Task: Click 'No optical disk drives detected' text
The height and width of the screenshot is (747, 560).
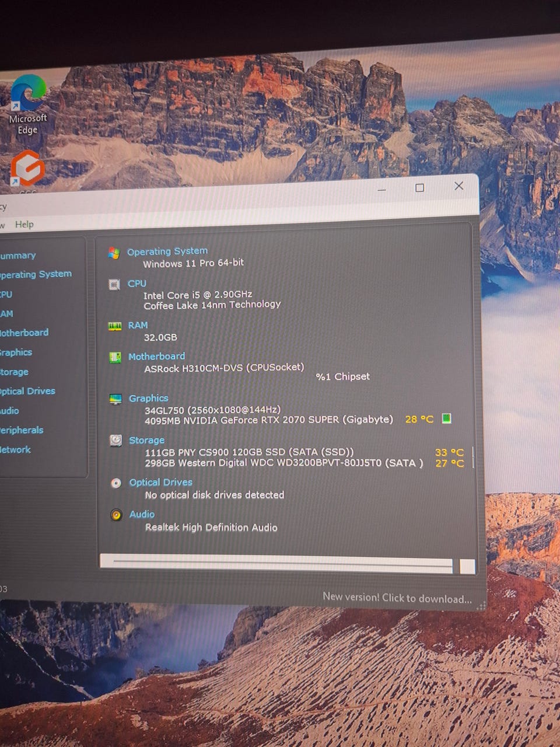Action: point(215,495)
